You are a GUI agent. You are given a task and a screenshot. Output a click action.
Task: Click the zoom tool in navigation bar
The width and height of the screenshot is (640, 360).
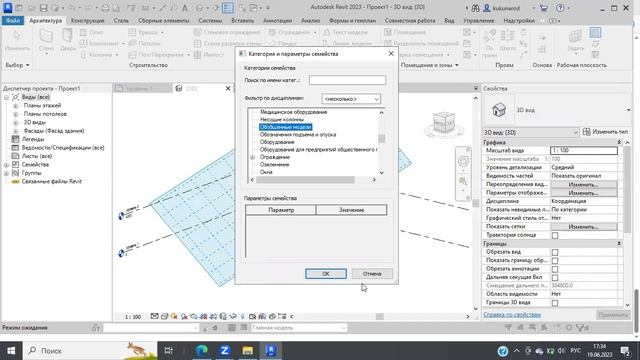click(x=463, y=181)
